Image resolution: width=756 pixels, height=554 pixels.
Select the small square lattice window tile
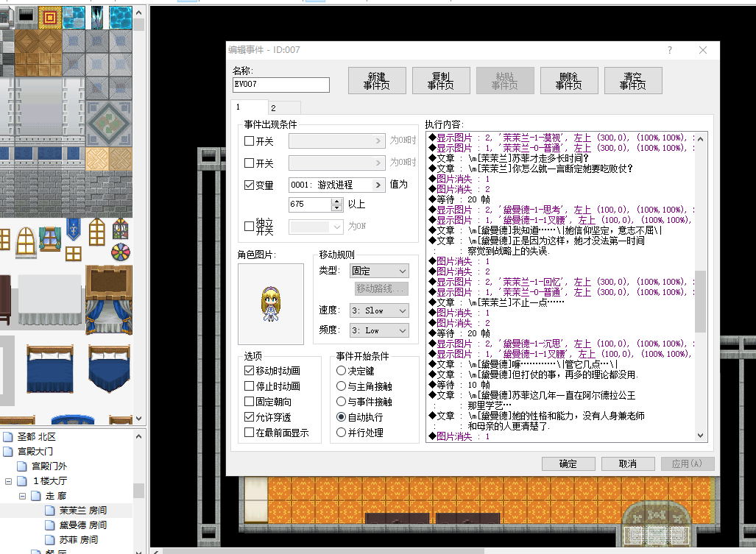pos(74,253)
